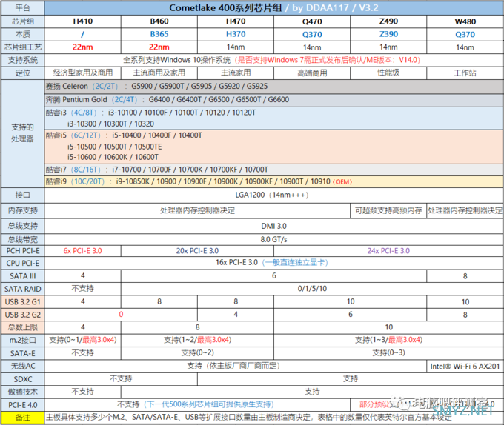Click the 支持(0~3) SATA-E cell
The height and width of the screenshot is (425, 504).
(388, 353)
